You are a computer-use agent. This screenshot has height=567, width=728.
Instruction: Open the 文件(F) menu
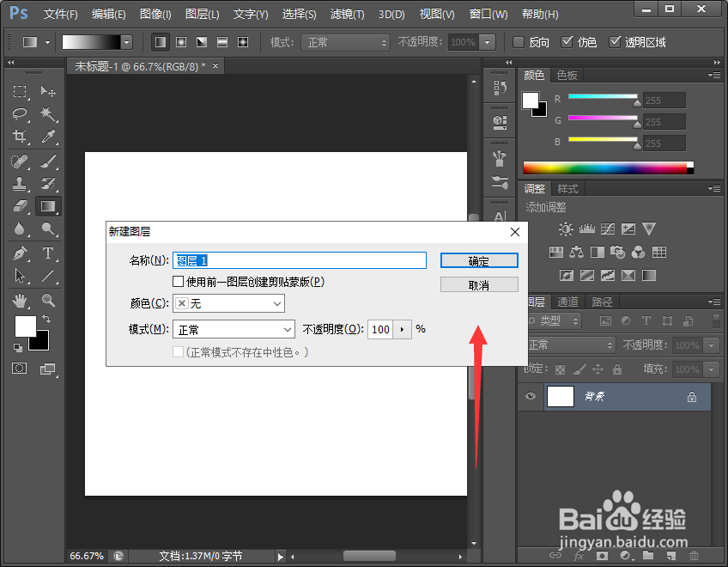60,14
